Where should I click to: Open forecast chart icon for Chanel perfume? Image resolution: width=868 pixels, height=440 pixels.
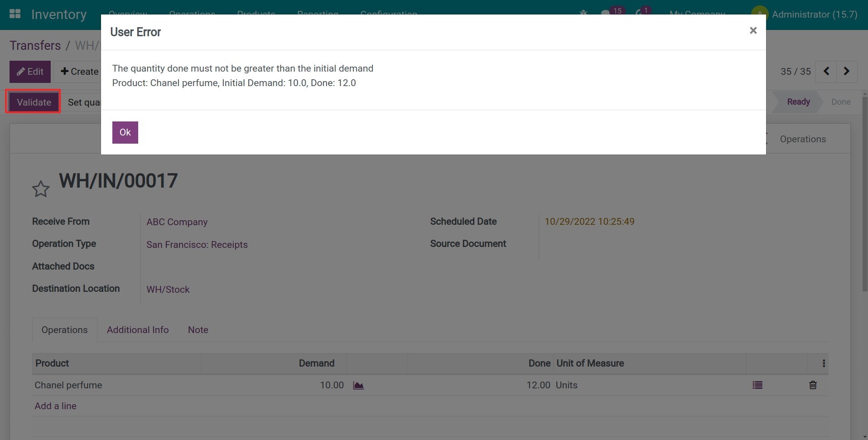point(358,385)
